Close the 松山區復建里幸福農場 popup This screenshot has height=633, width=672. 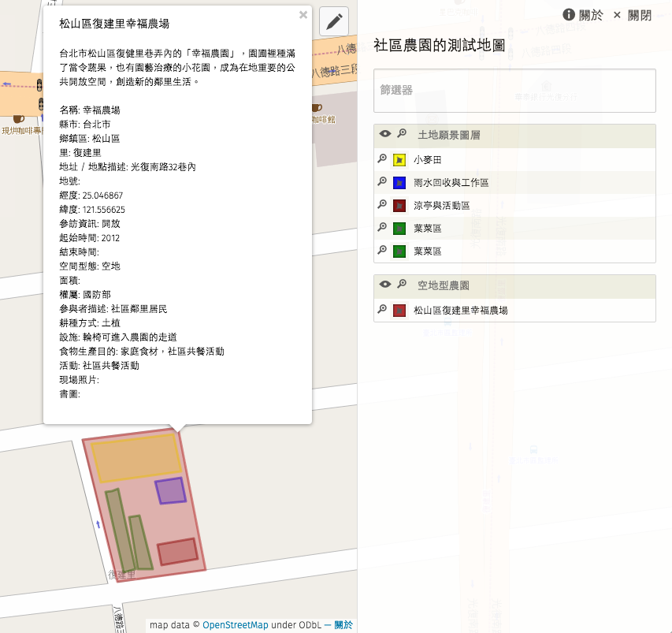[303, 14]
